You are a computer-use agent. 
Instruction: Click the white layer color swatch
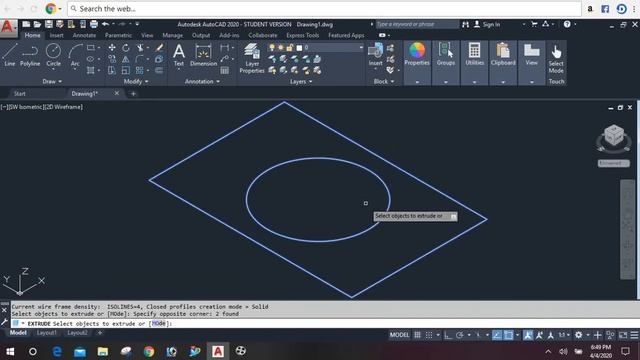pyautogui.click(x=299, y=48)
